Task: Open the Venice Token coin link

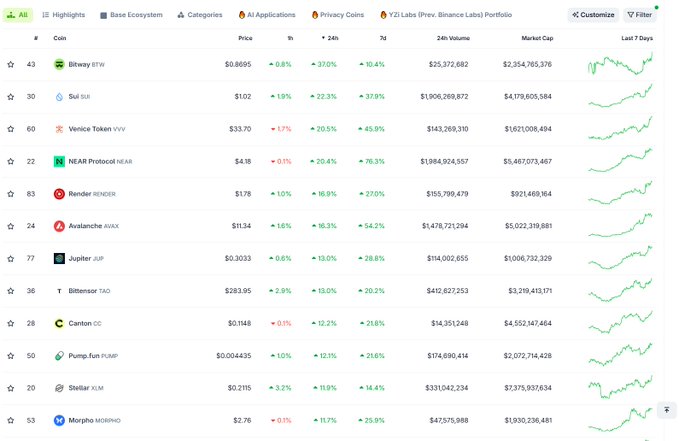Action: (97, 129)
